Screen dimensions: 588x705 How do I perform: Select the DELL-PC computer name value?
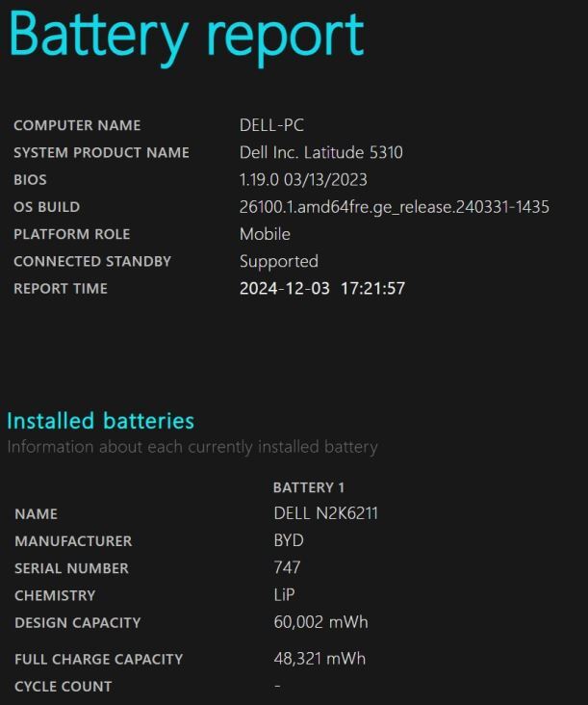pos(271,125)
